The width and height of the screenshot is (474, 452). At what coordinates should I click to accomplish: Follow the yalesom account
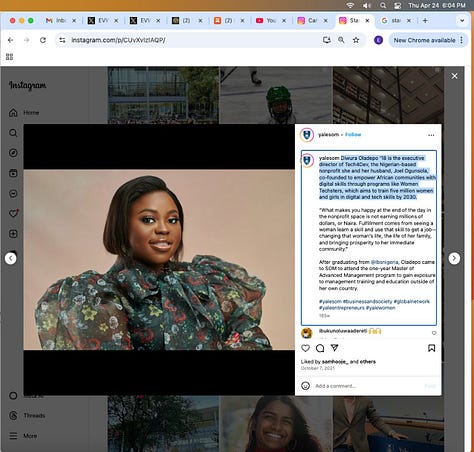click(x=353, y=135)
